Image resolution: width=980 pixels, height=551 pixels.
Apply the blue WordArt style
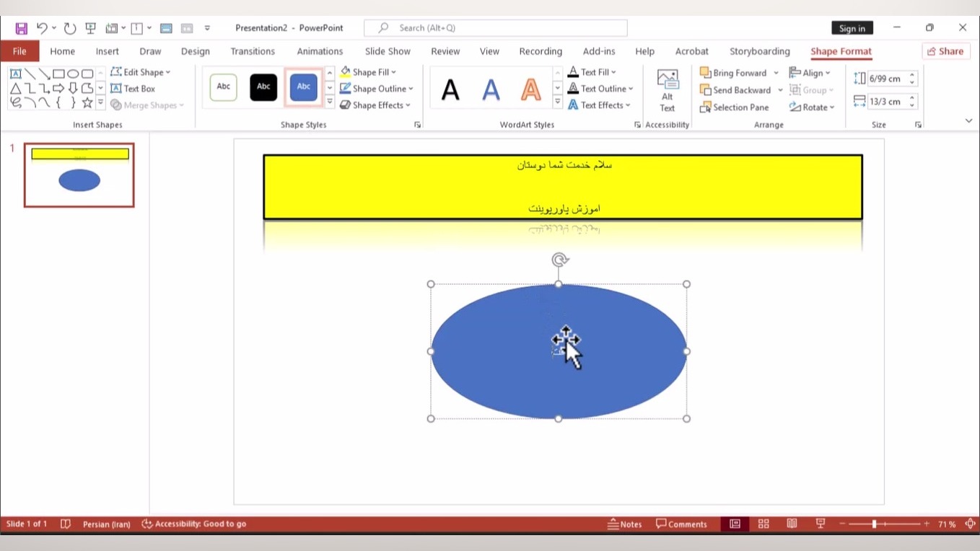(x=491, y=89)
